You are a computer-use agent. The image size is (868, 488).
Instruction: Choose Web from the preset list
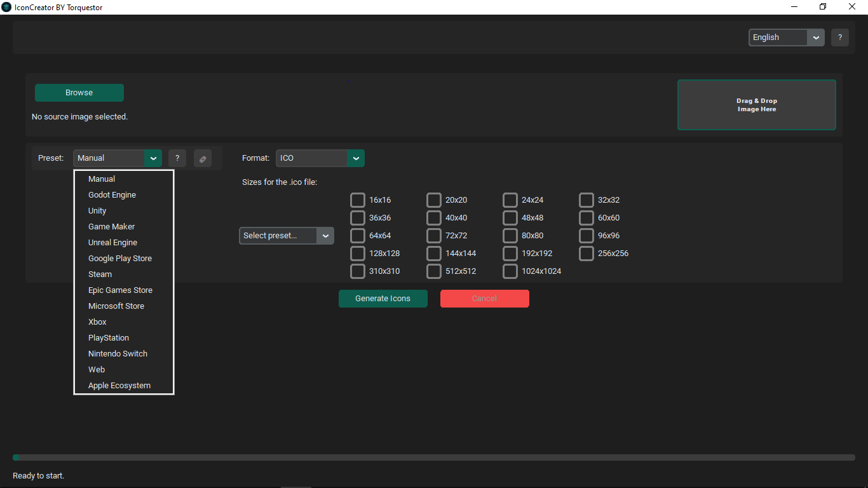[124, 370]
